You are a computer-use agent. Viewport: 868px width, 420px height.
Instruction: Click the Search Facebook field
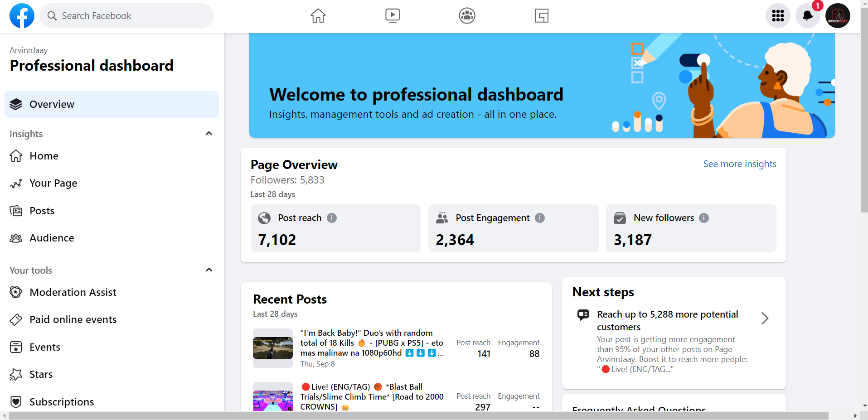coord(127,16)
